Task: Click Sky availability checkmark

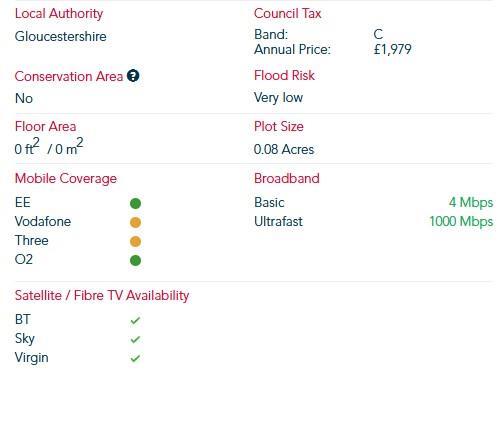Action: (x=135, y=339)
